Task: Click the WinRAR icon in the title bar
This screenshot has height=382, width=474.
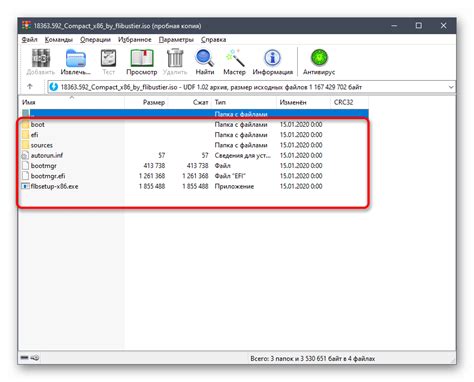Action: tap(26, 26)
